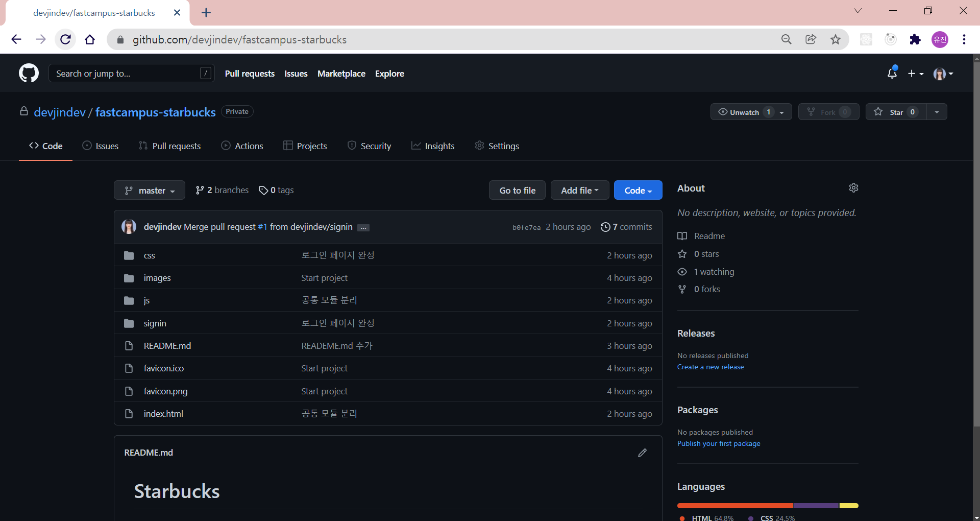Viewport: 980px width, 521px height.
Task: Focus the Search or jump to field
Action: 131,73
